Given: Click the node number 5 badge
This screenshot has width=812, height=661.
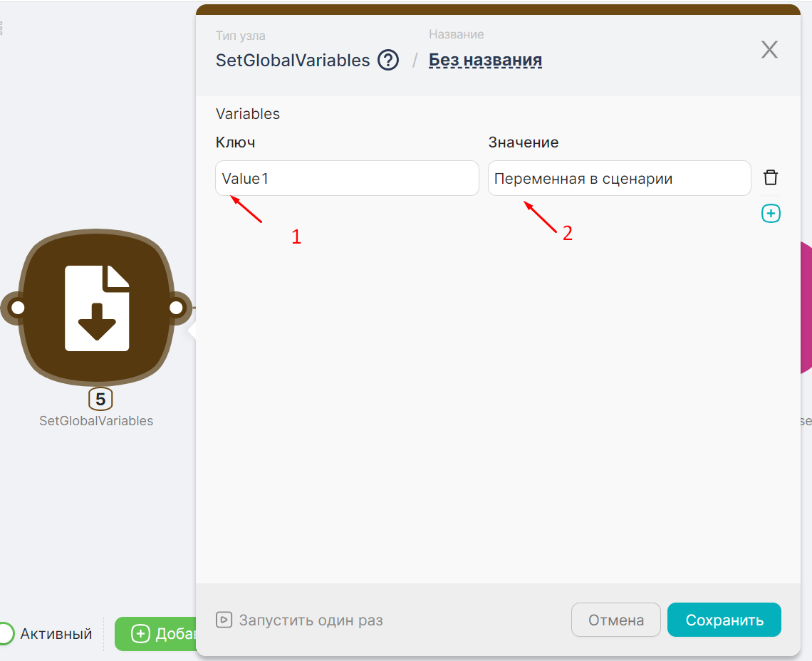Looking at the screenshot, I should 100,399.
